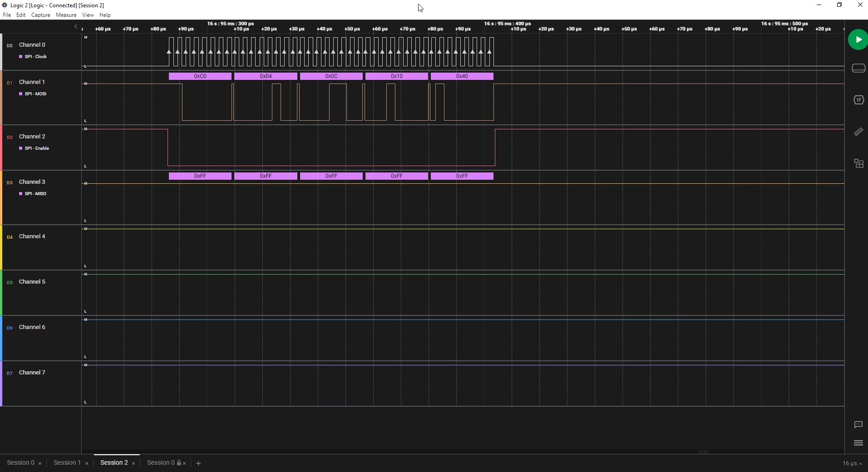Close the locked Session 0 tab
The height and width of the screenshot is (472, 868).
click(185, 463)
